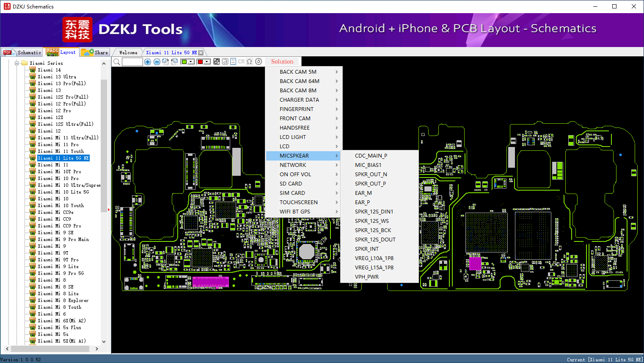The width and height of the screenshot is (644, 363).
Task: Click the magenta component on the right board
Action: (x=475, y=263)
